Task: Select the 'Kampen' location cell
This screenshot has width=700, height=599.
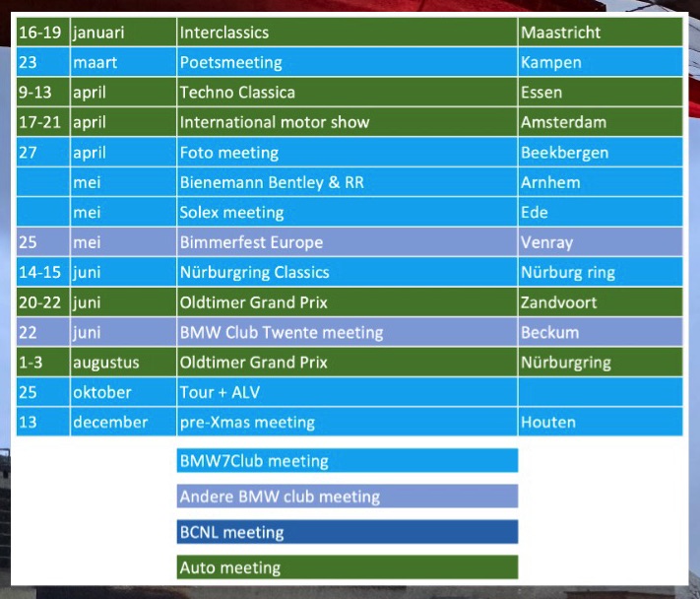Action: pos(601,62)
